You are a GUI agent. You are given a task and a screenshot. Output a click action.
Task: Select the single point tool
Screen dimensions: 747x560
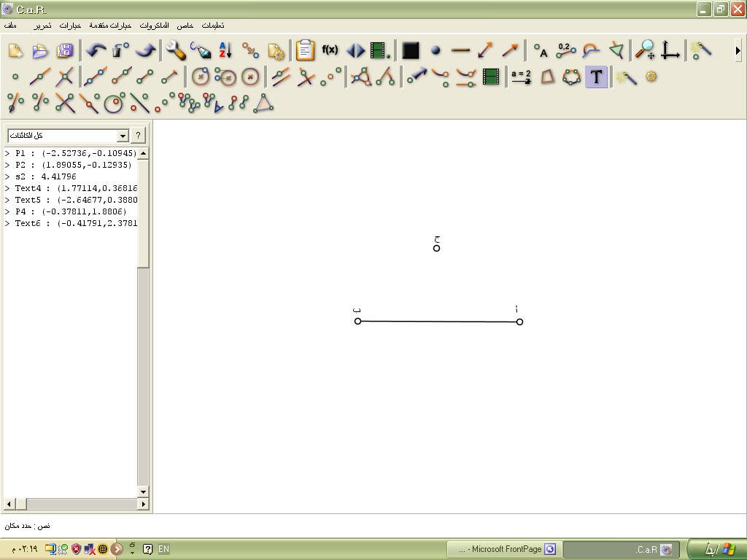point(16,77)
